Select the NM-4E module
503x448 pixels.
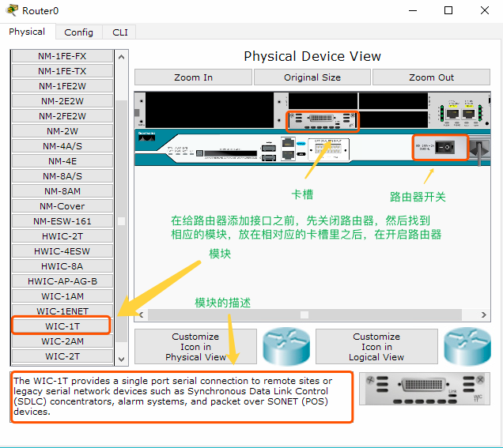point(62,161)
